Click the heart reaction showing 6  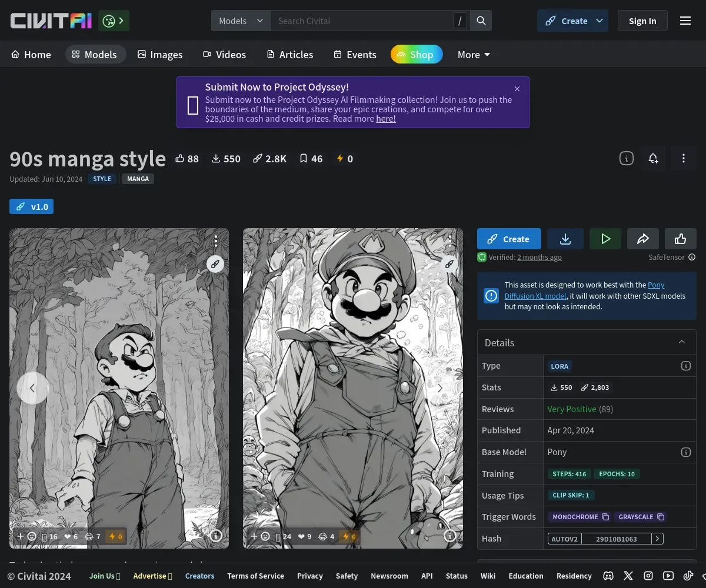pos(71,536)
